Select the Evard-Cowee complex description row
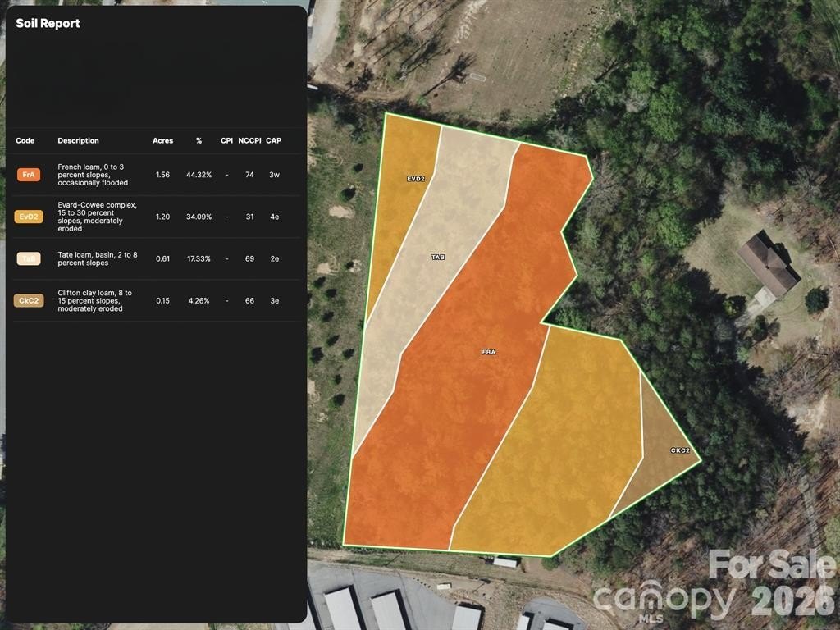This screenshot has height=630, width=840. pyautogui.click(x=155, y=217)
